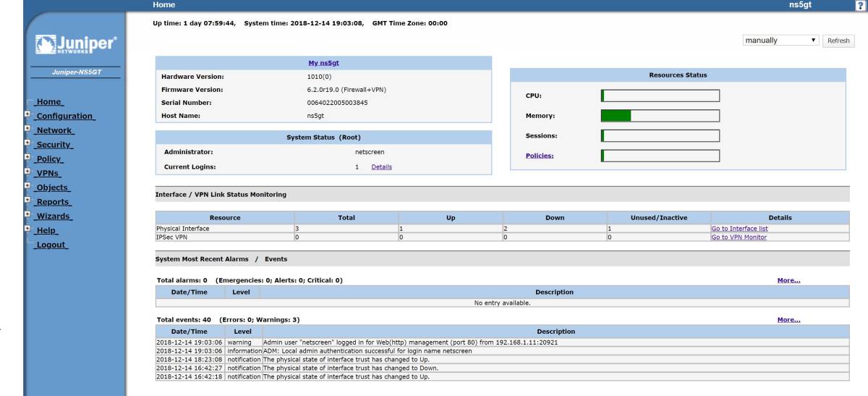Expand the Network menu tree
Viewport: 868px width, 396px height.
[27, 130]
